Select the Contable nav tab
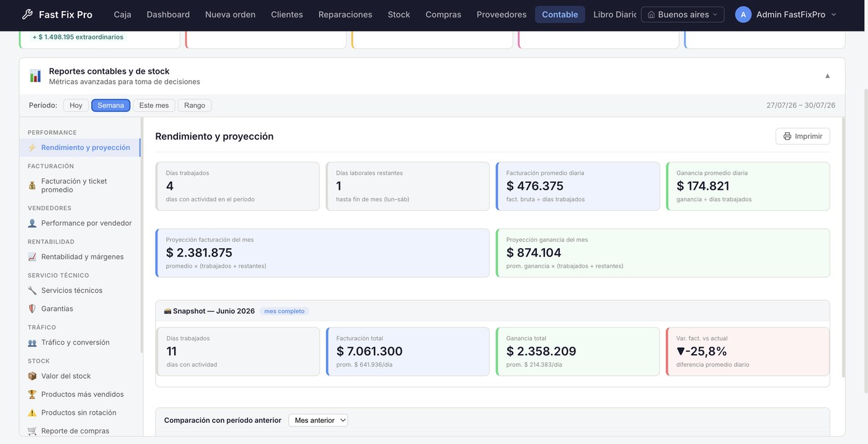The width and height of the screenshot is (868, 444). [560, 14]
